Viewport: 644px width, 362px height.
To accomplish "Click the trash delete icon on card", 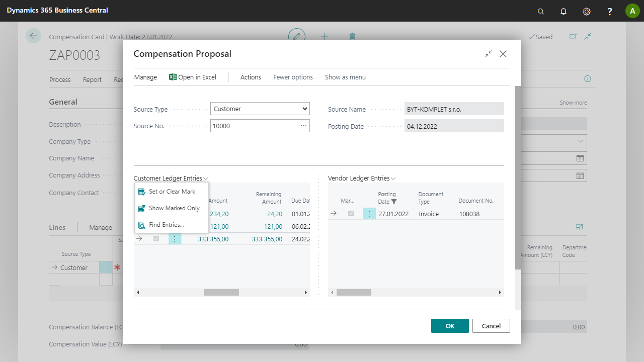I will [353, 36].
